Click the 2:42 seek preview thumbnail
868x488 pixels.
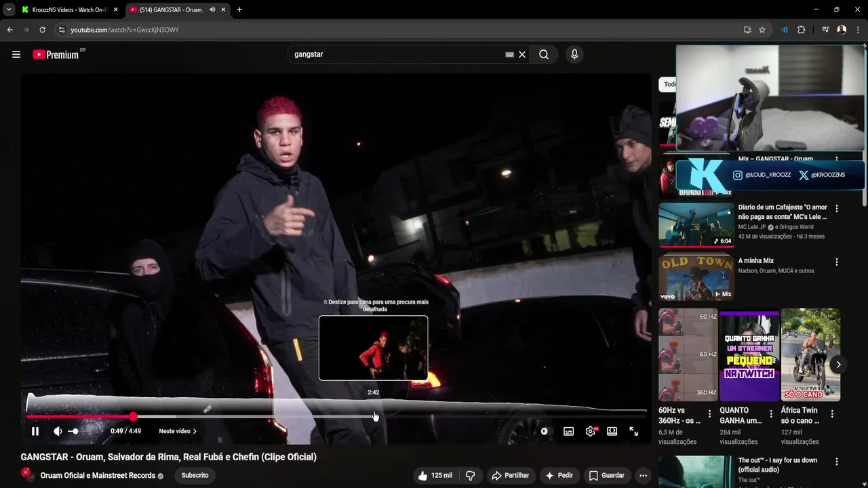click(374, 348)
